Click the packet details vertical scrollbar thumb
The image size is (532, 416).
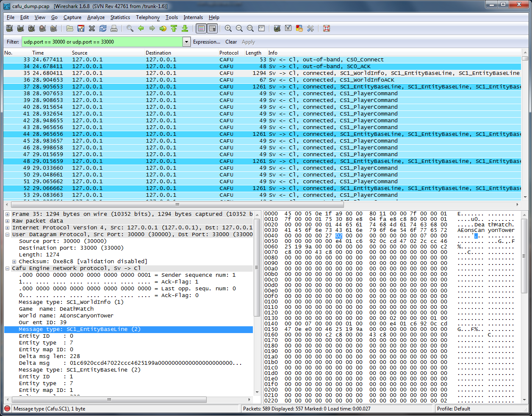tap(257, 267)
